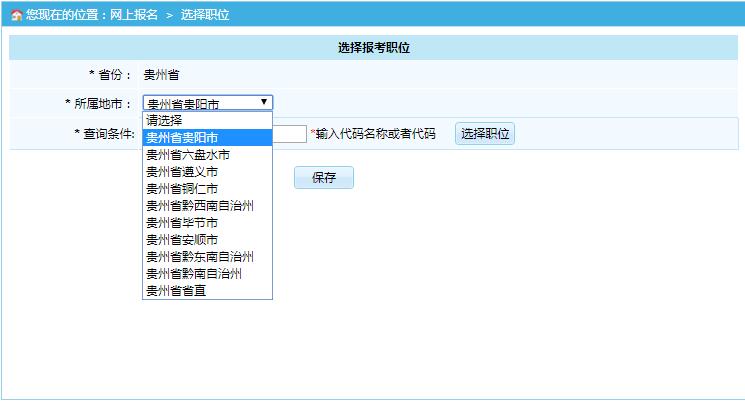Click the 选择职位 breadcrumb text

click(204, 15)
